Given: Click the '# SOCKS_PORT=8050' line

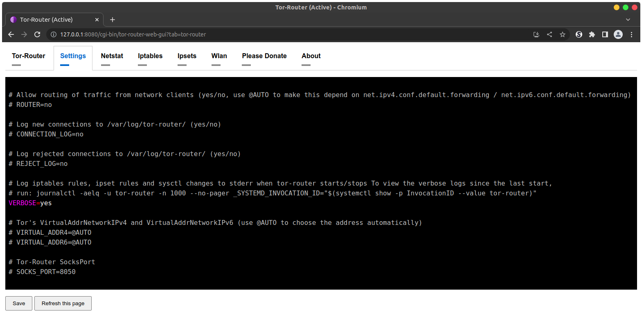Looking at the screenshot, I should (x=42, y=272).
